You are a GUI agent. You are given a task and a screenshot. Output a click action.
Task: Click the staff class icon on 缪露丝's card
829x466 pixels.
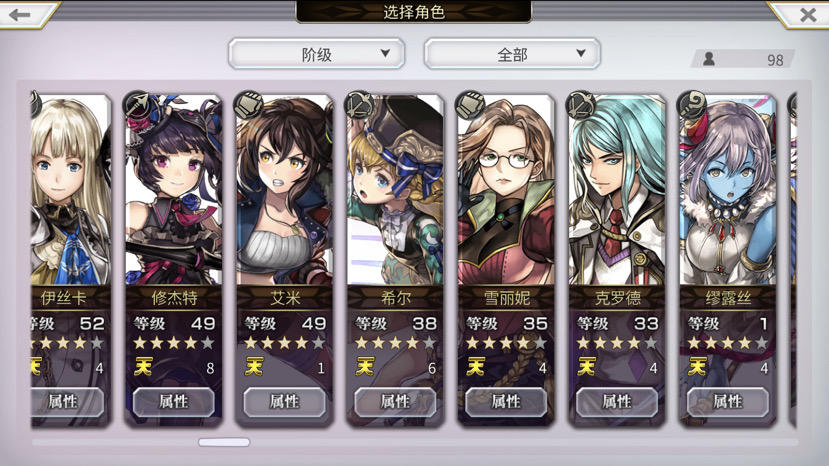[x=692, y=105]
